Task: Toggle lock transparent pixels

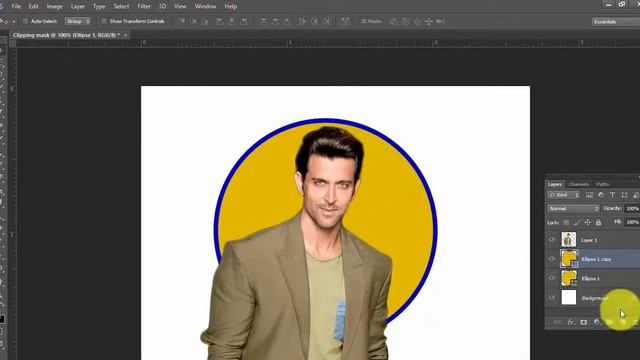Action: 566,222
